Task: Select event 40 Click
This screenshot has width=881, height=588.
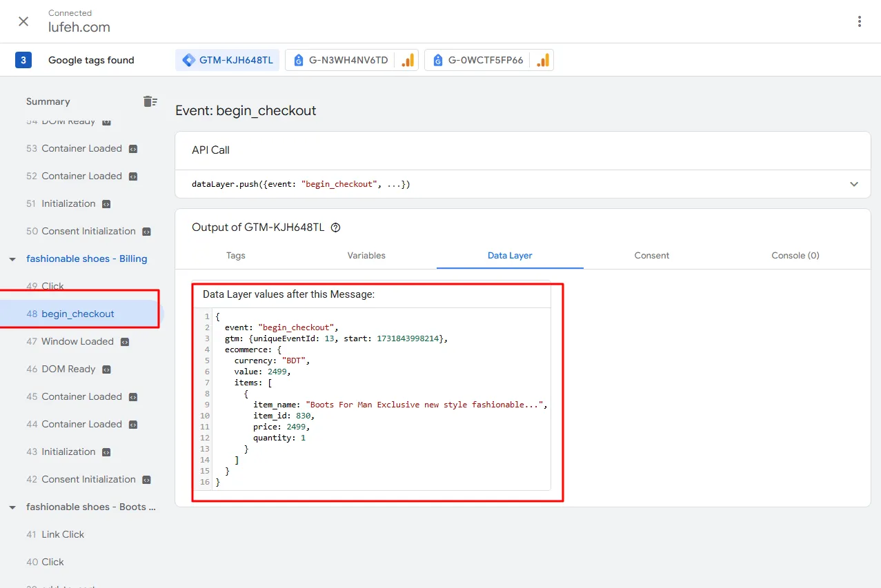Action: coord(45,562)
